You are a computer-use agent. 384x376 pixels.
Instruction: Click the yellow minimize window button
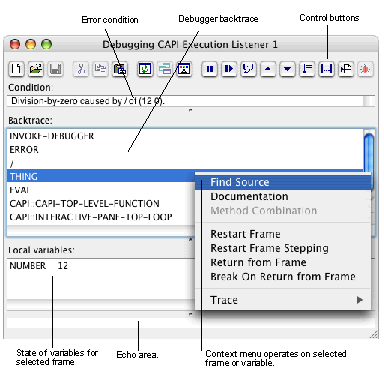point(31,44)
